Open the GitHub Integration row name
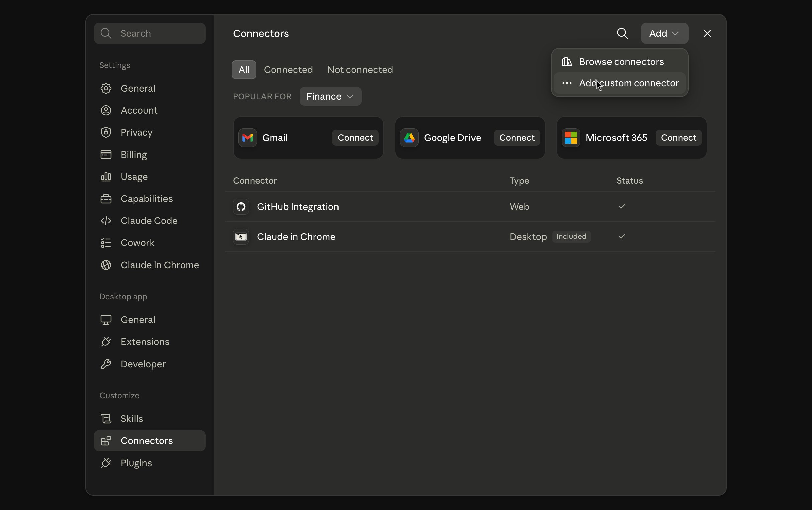Viewport: 812px width, 510px height. 298,207
